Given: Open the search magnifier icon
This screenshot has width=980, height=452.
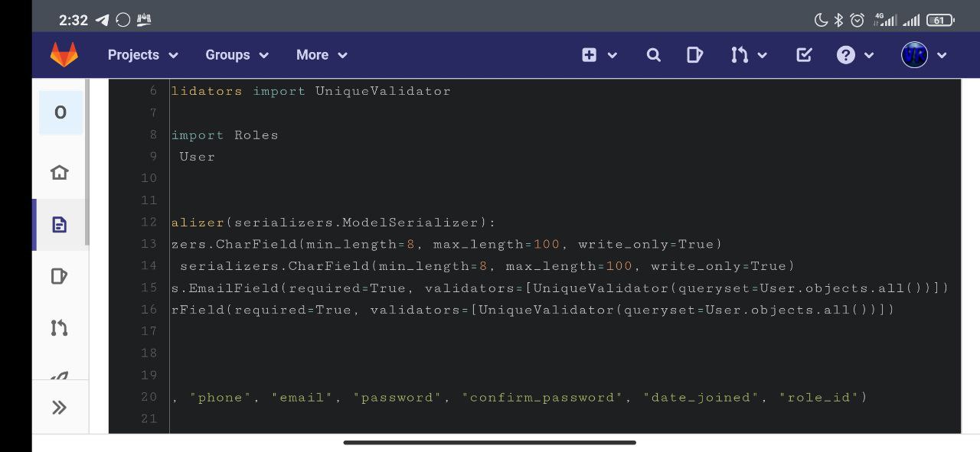Looking at the screenshot, I should tap(653, 55).
